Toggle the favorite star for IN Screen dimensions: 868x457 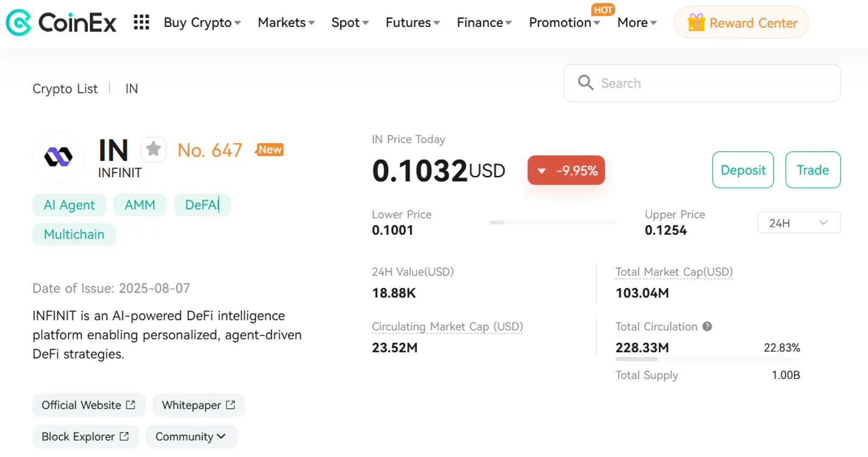pyautogui.click(x=154, y=149)
